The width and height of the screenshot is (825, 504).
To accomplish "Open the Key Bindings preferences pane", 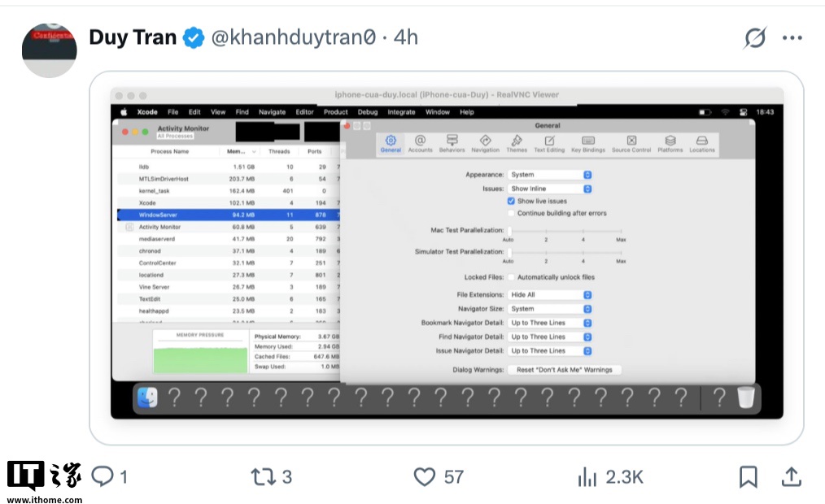I will tap(588, 144).
